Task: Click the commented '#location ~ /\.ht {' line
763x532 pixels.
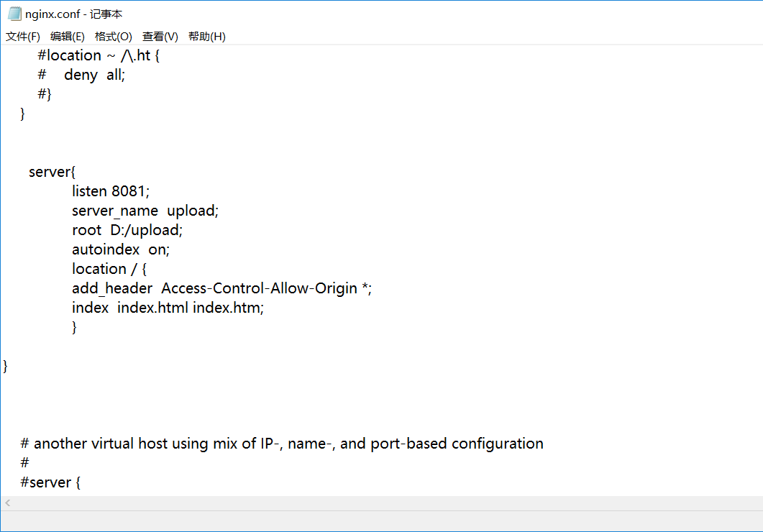Action: click(99, 55)
